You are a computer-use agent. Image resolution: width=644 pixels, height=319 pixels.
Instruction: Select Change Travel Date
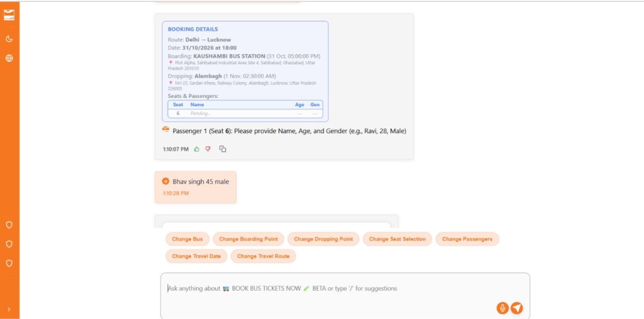tap(196, 256)
